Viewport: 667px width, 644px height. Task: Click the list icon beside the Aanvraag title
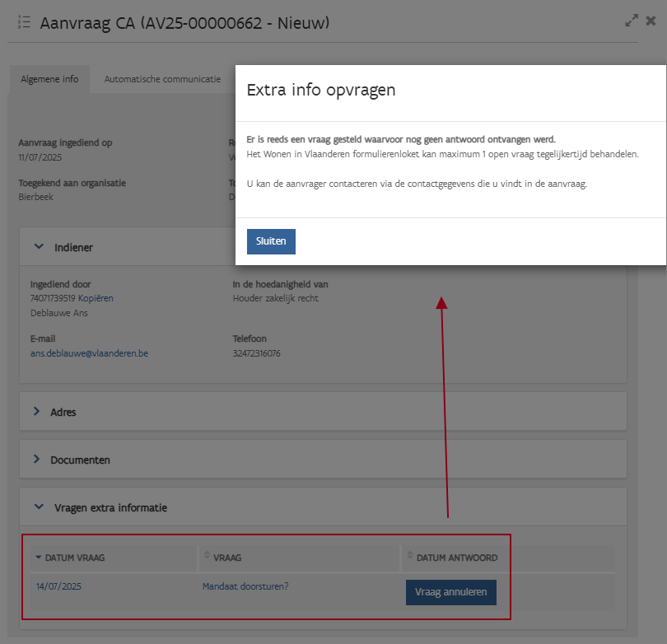(24, 22)
